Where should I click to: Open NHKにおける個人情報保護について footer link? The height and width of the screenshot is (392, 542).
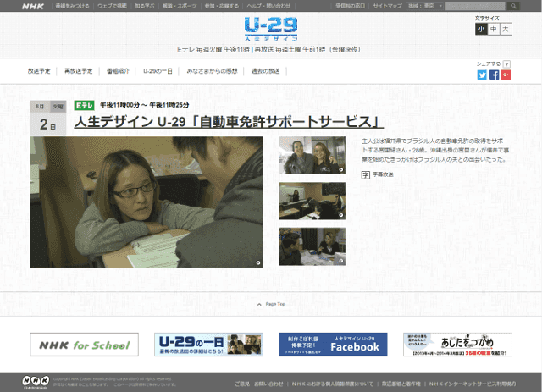[333, 384]
